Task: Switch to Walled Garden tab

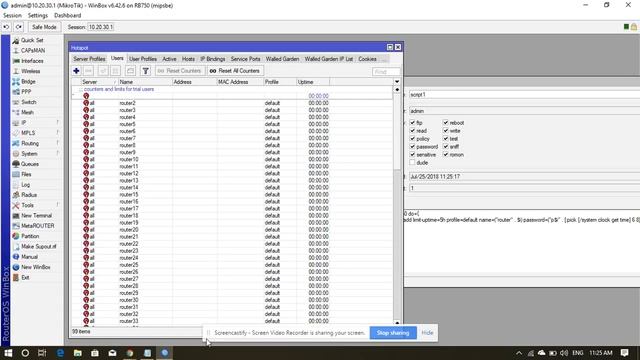Action: 282,59
